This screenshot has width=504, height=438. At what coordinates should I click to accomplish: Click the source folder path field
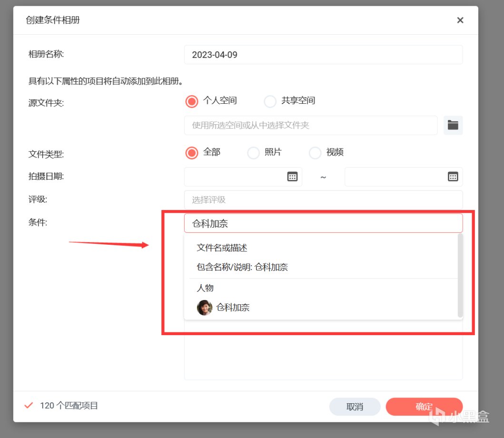coord(311,125)
